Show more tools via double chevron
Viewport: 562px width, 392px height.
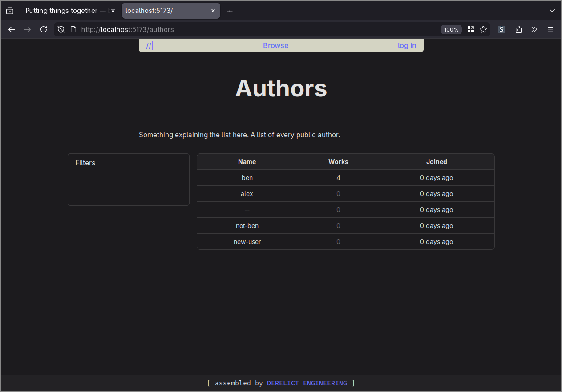point(534,29)
